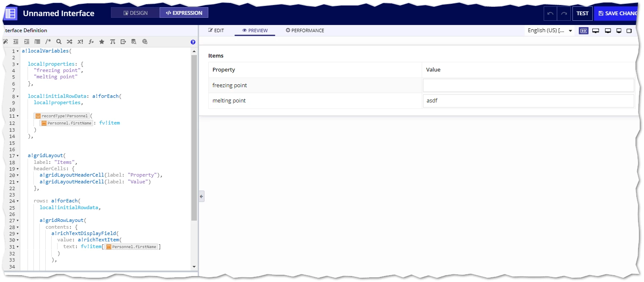Image resolution: width=644 pixels, height=282 pixels.
Task: Click the editor scrollbar up arrow
Action: point(194,51)
